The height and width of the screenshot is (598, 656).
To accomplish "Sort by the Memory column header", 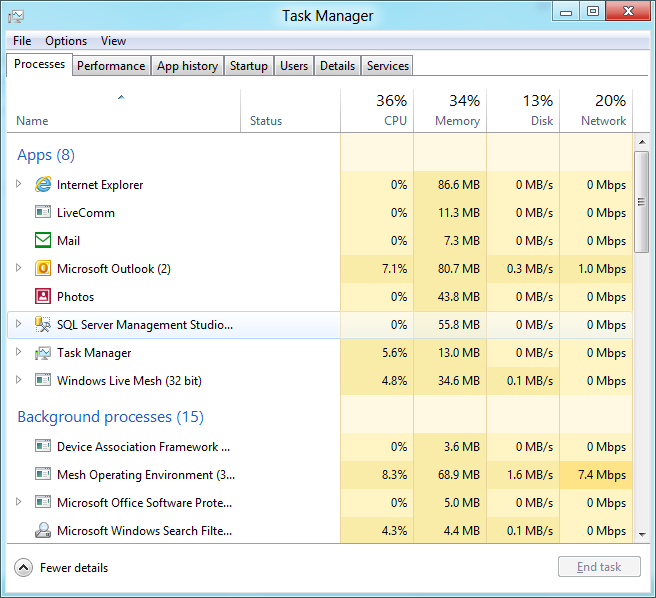I will [x=450, y=111].
